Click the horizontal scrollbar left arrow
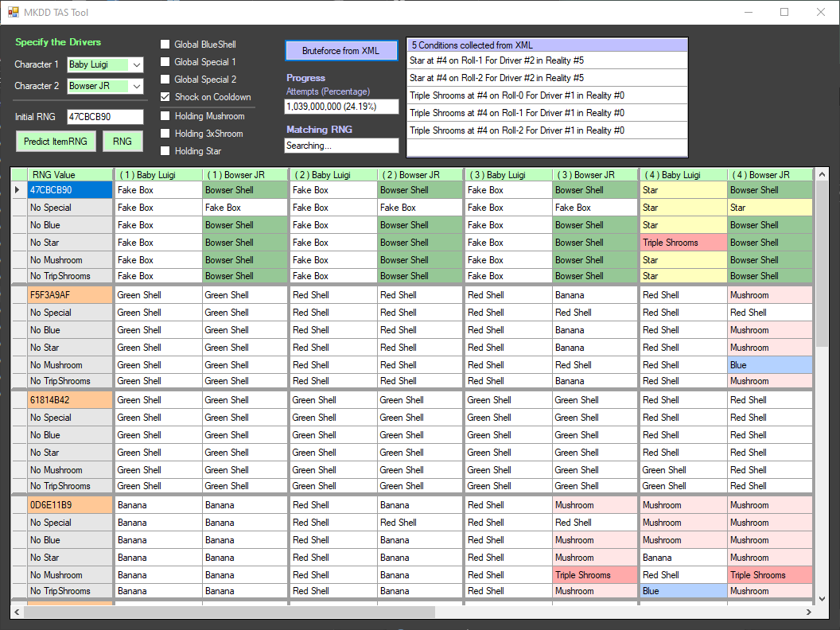This screenshot has height=630, width=840. [x=17, y=612]
